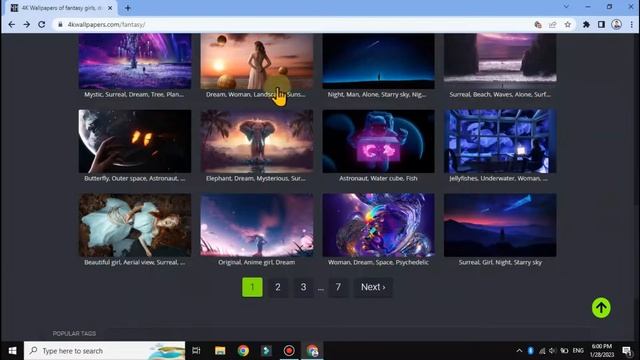This screenshot has height=360, width=640.
Task: Click the address bar URL
Action: coord(107,24)
